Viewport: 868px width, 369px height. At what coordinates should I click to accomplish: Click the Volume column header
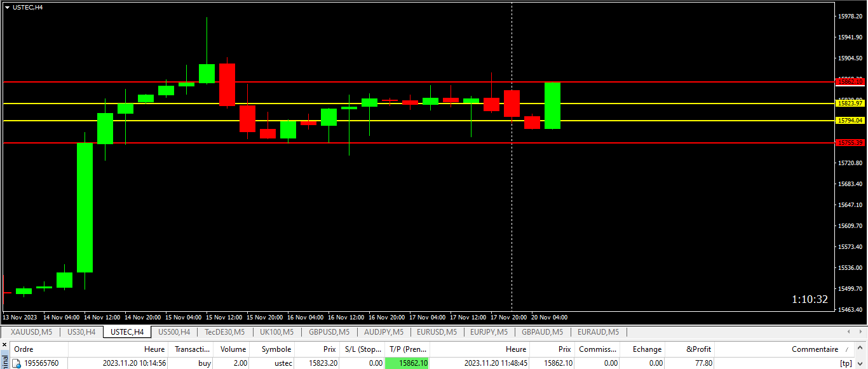tap(233, 349)
